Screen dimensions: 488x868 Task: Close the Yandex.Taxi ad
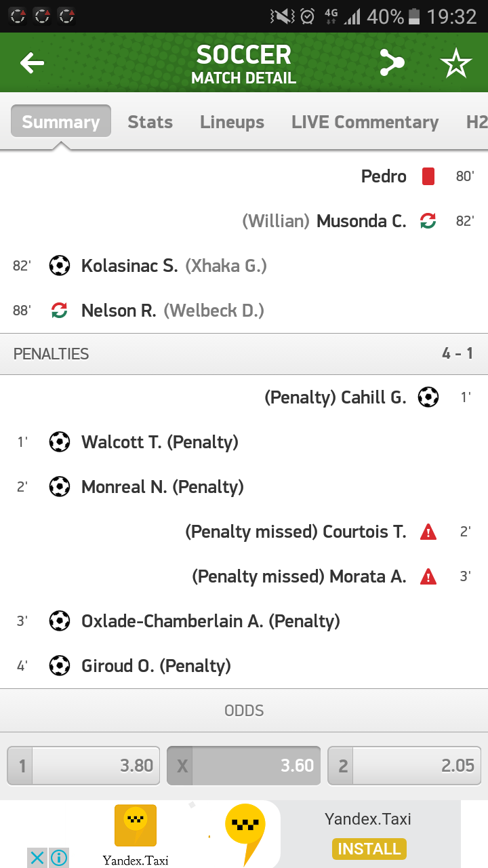37,858
